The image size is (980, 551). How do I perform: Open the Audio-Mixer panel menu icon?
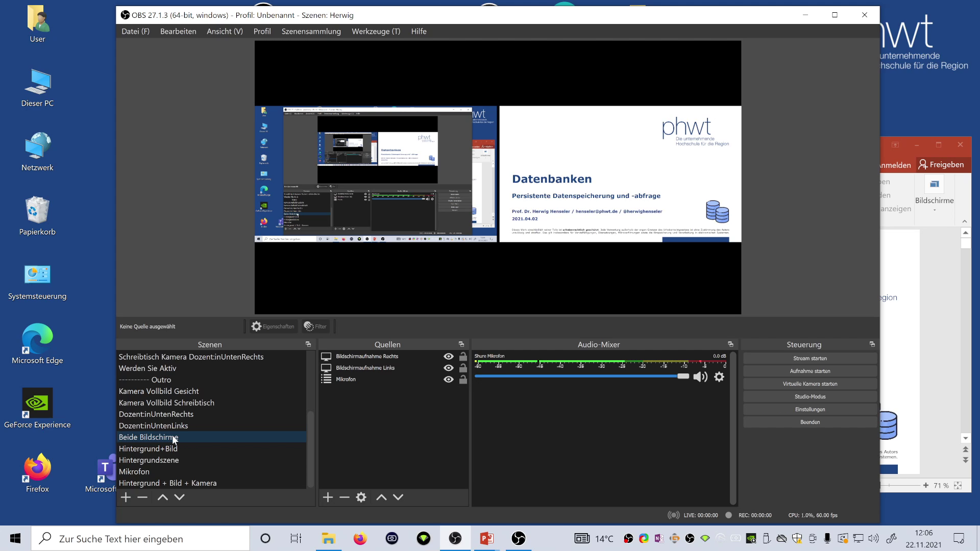pyautogui.click(x=730, y=344)
